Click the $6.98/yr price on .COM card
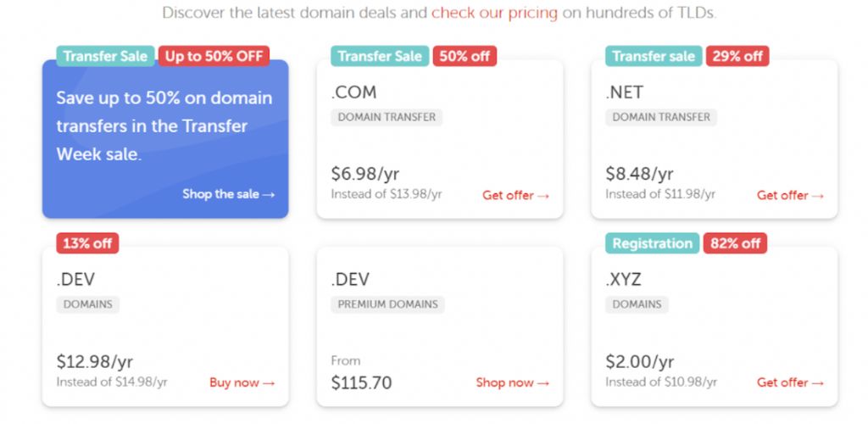868x424 pixels. (364, 174)
